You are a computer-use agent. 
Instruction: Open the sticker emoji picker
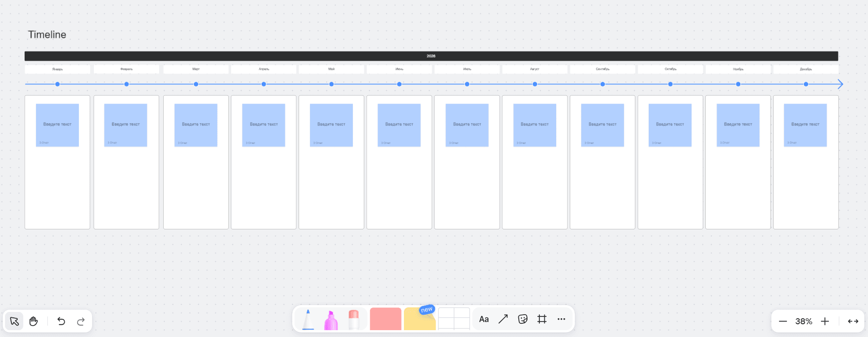coord(522,319)
